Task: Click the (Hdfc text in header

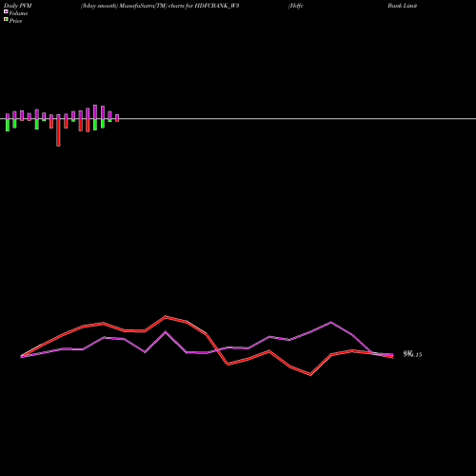Action: coord(296,6)
